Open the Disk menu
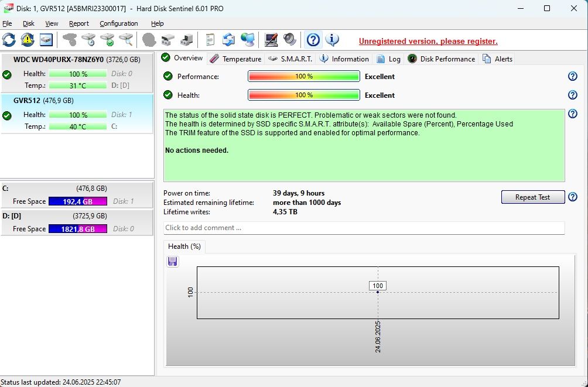 point(29,23)
